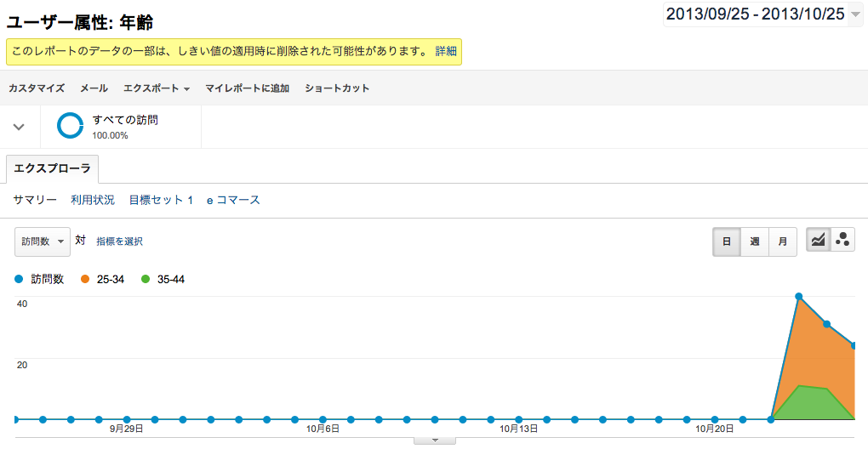Select the エクスプローラ tab
868x449 pixels.
click(52, 169)
